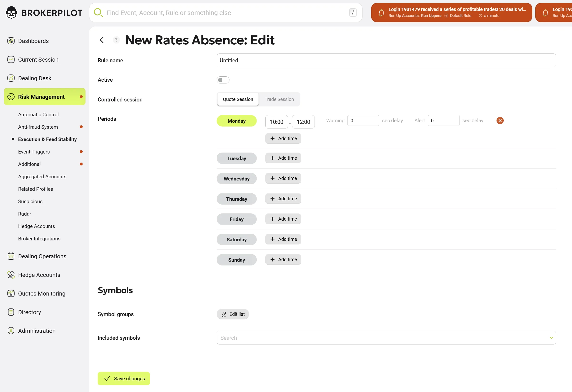Click the Save changes button
This screenshot has height=392, width=572.
pos(123,378)
